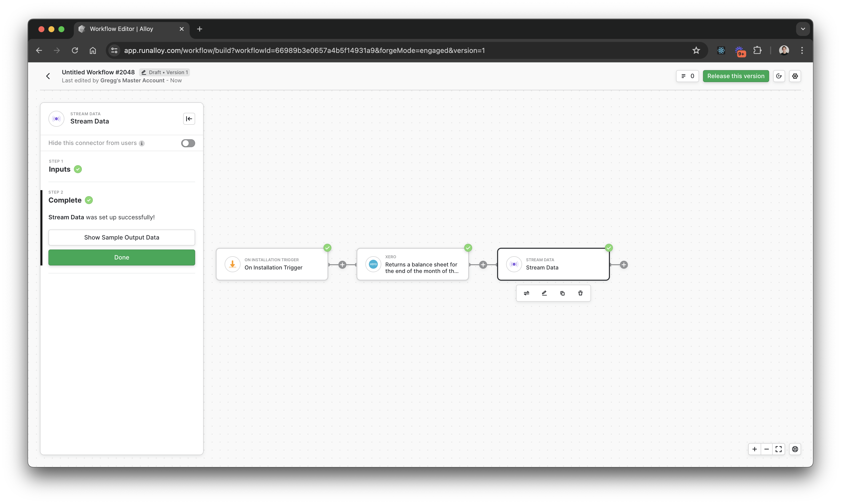This screenshot has height=504, width=841.
Task: Select the Workflow Editor | Alloy tab
Action: point(121,29)
